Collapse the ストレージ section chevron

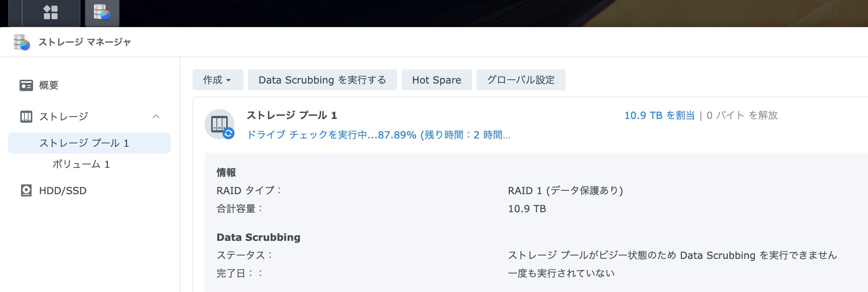[x=156, y=117]
